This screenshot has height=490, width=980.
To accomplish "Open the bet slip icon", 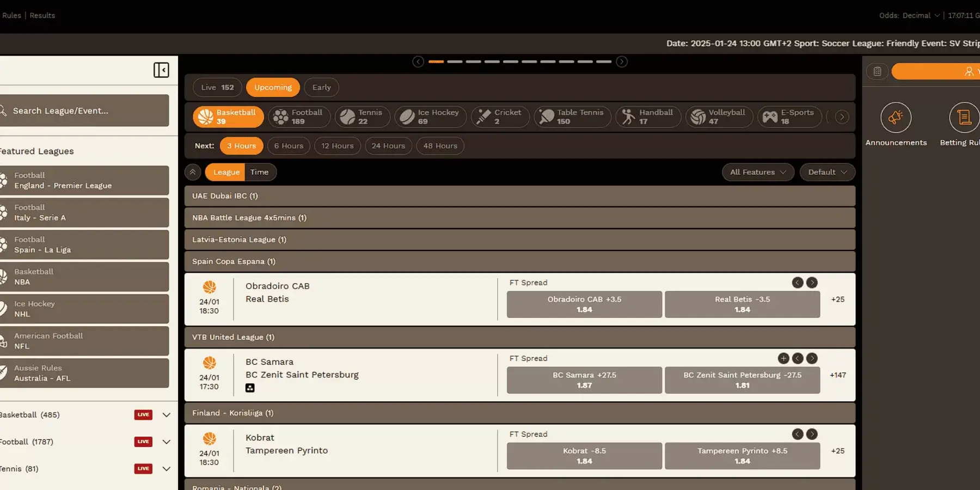I will click(x=877, y=71).
